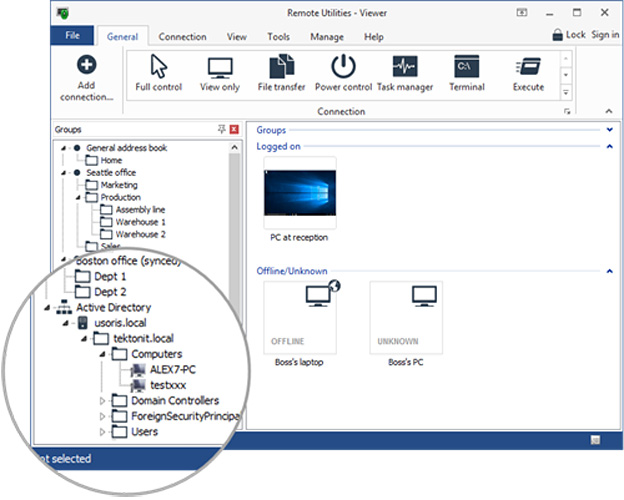Collapse the Logged on section
624x500 pixels.
pos(609,146)
